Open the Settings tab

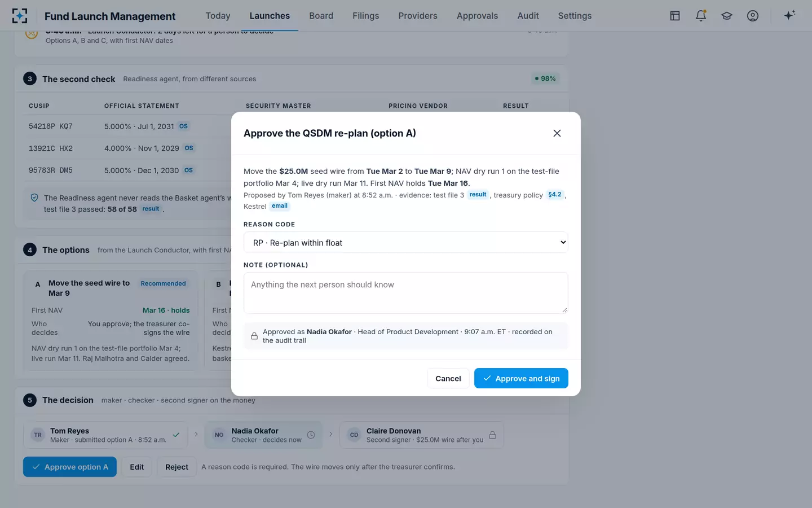coord(575,16)
